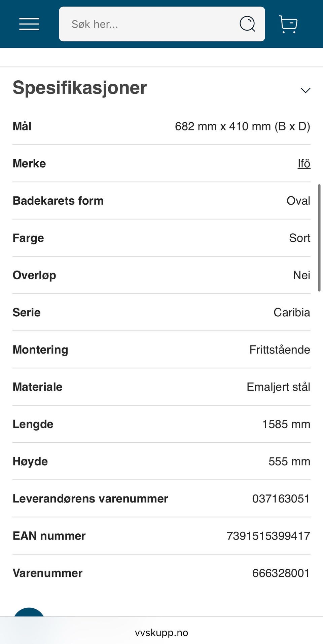Image resolution: width=323 pixels, height=644 pixels.
Task: Click the Farge value Sort
Action: (299, 238)
